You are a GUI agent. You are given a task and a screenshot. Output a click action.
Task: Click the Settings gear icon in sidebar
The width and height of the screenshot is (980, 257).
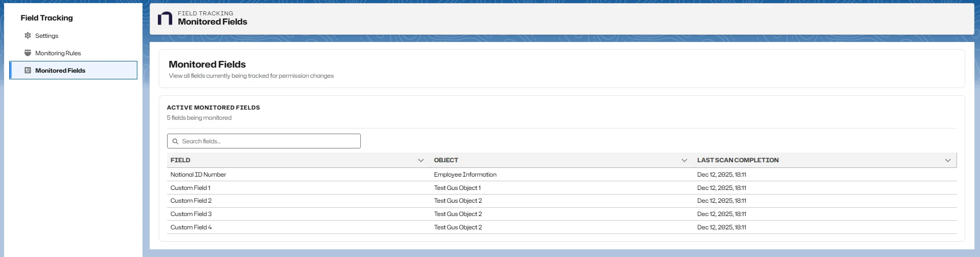(28, 36)
